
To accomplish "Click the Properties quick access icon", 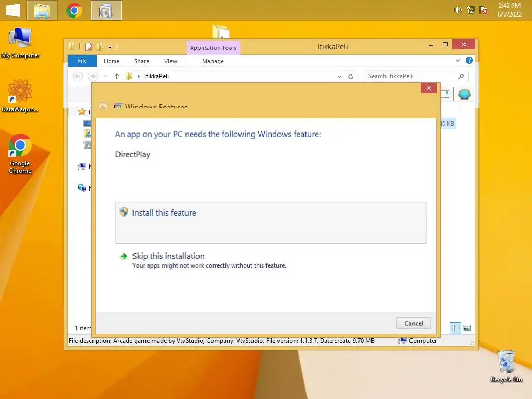I will click(x=88, y=47).
